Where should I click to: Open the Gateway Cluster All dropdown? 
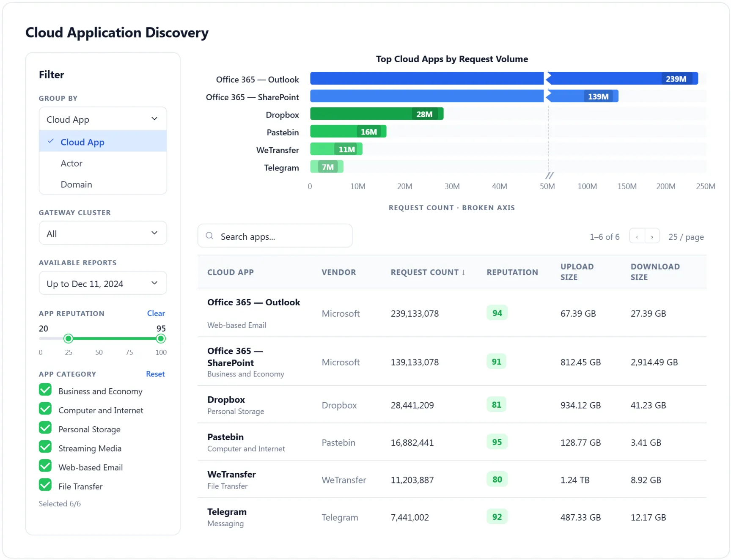coord(103,233)
